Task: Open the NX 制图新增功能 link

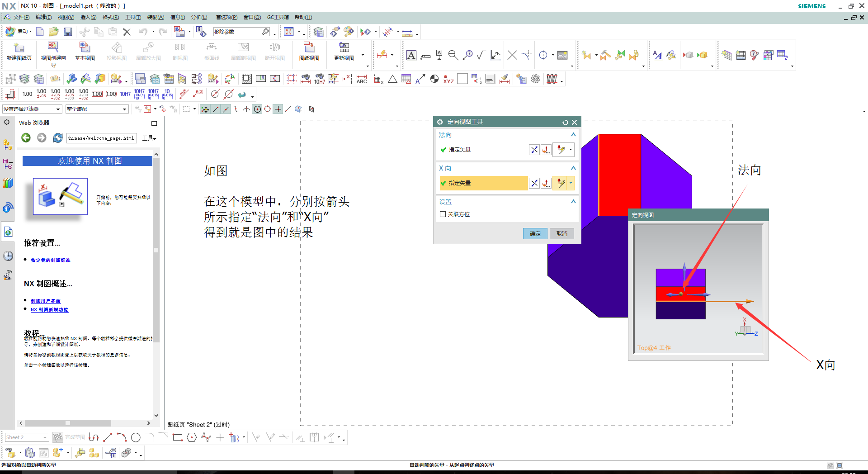Action: 49,310
